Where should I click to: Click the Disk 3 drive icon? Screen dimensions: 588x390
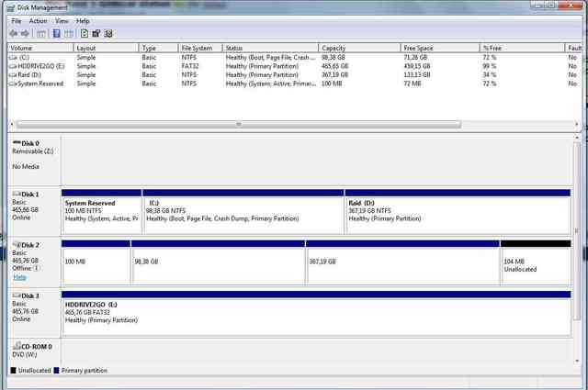tap(17, 295)
